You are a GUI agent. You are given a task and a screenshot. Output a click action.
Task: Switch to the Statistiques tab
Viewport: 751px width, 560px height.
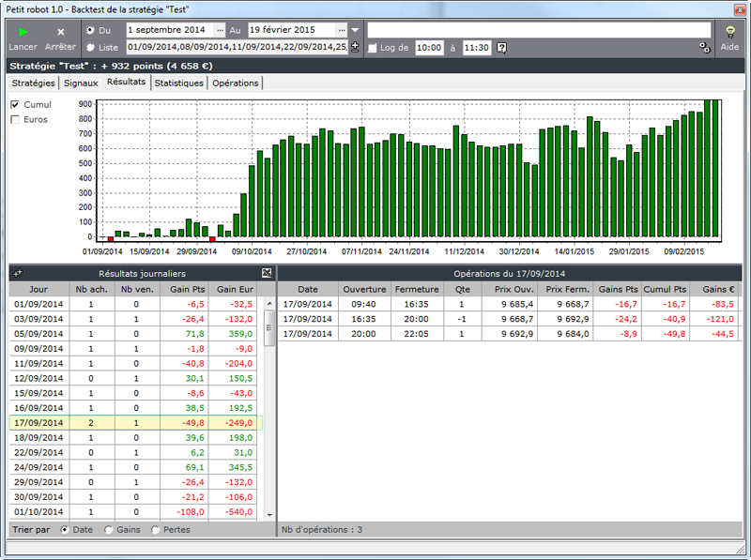click(178, 83)
